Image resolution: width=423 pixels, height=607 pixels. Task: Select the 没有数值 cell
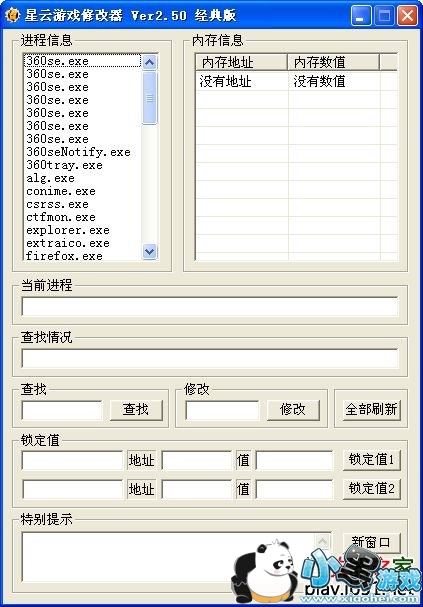pos(319,81)
